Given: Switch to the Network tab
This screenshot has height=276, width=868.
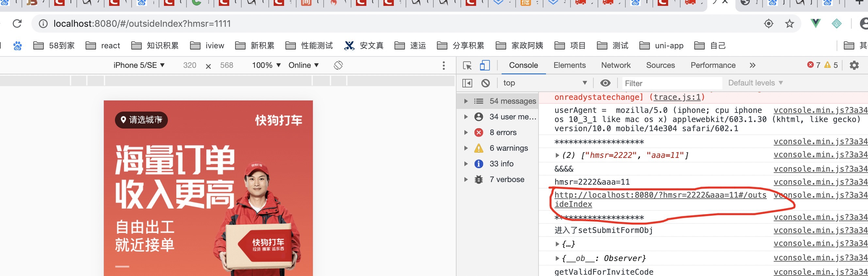Looking at the screenshot, I should (616, 65).
